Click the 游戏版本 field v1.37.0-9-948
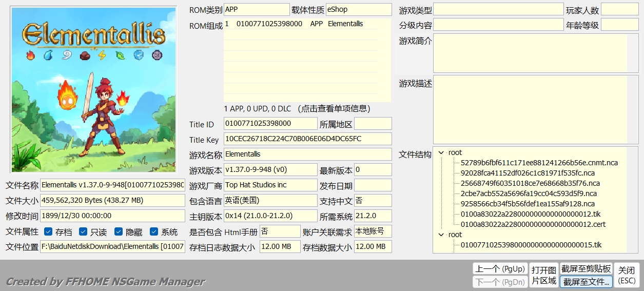 270,170
